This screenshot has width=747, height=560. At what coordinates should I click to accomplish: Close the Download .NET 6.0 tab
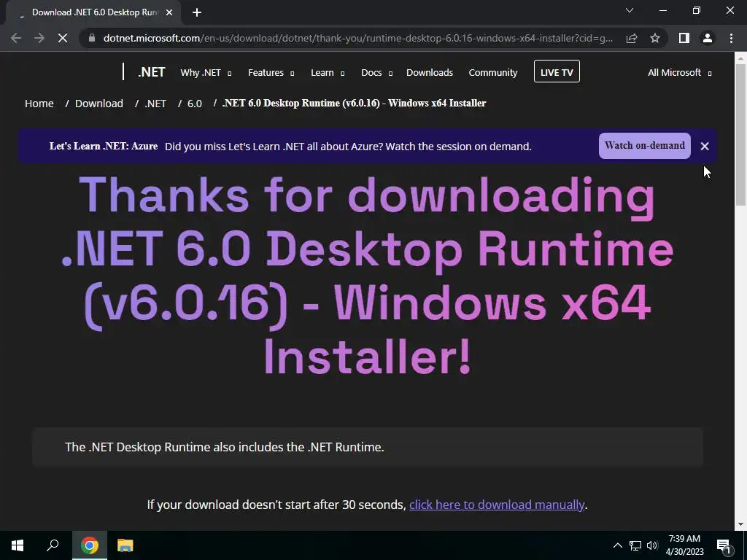coord(169,12)
